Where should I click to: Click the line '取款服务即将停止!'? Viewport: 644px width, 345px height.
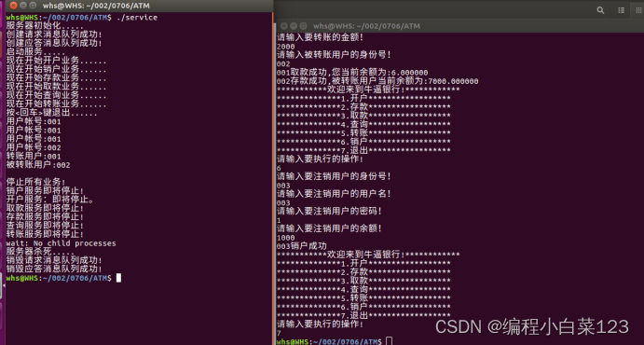(45, 209)
